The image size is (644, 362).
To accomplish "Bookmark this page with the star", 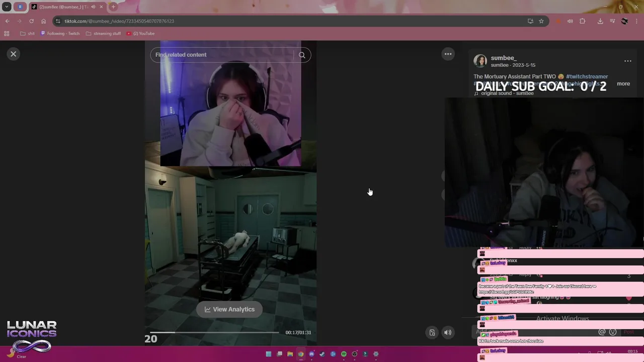I will [x=541, y=21].
